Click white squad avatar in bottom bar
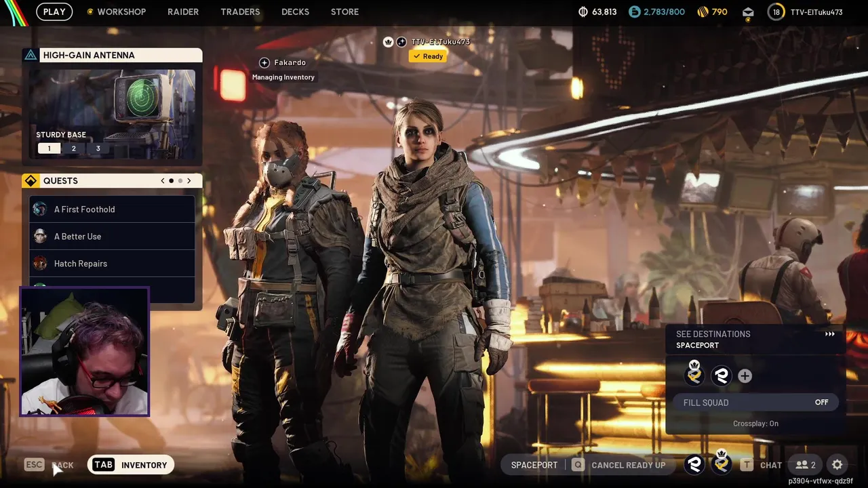This screenshot has width=868, height=488. click(694, 464)
